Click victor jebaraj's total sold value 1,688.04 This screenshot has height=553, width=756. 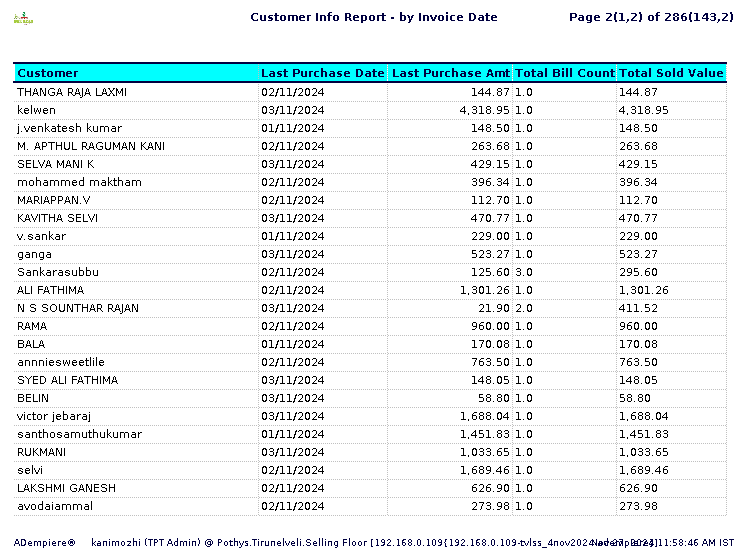[x=644, y=416]
